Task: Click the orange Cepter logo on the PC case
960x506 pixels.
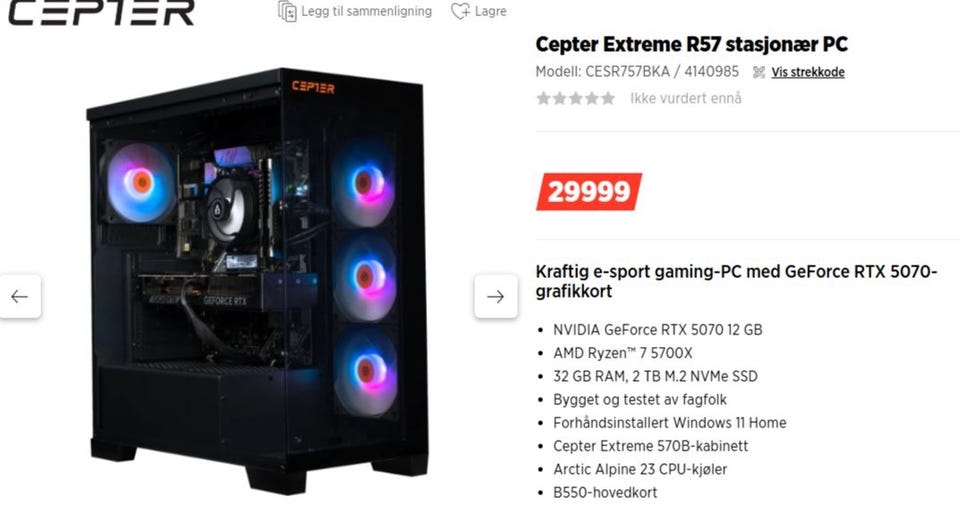Action: (313, 87)
